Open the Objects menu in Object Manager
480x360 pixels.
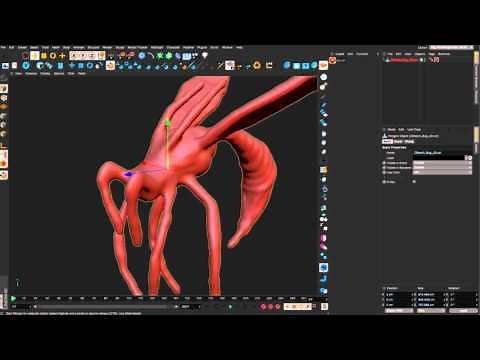coord(420,54)
